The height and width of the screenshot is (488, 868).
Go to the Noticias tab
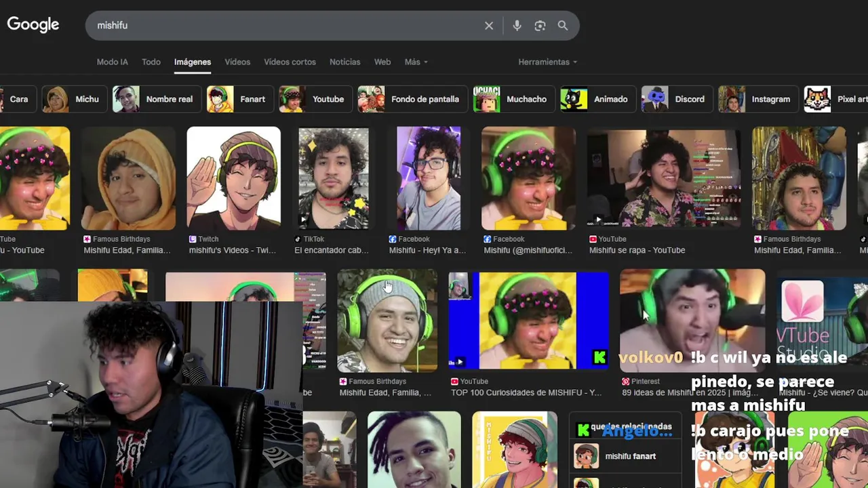pos(344,62)
